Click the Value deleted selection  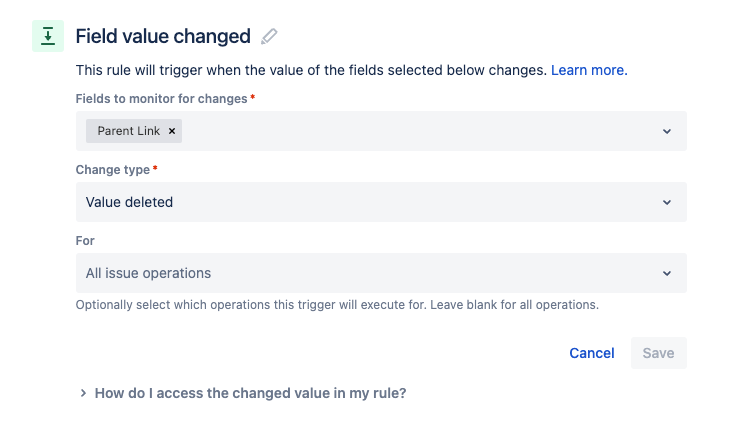pos(129,202)
